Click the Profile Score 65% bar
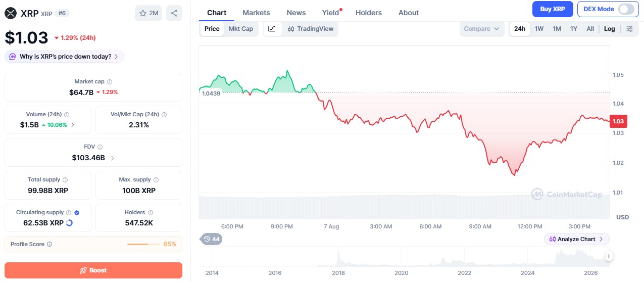The width and height of the screenshot is (644, 282). [x=142, y=244]
